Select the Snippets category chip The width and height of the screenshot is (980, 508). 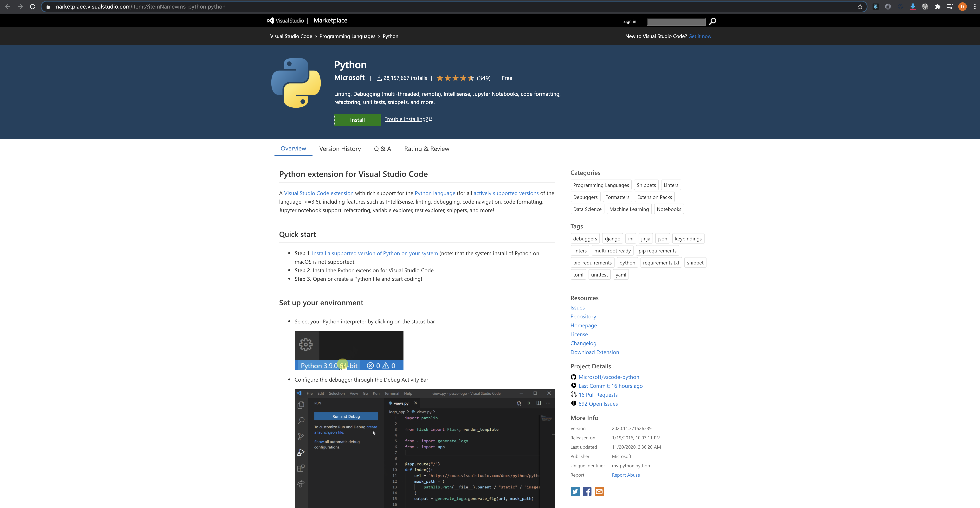pyautogui.click(x=646, y=185)
